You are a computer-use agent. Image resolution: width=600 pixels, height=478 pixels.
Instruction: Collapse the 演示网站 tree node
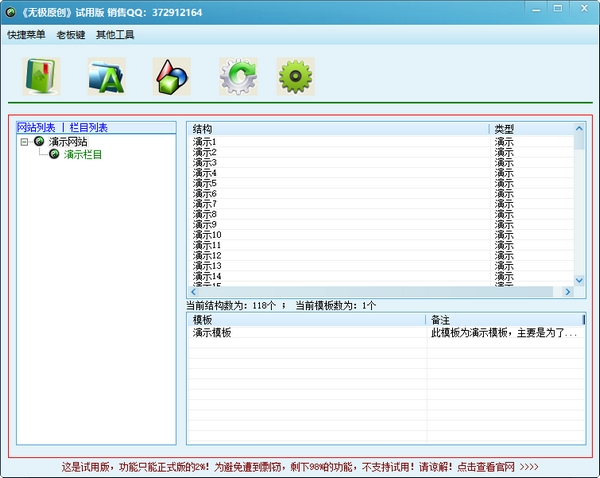24,142
